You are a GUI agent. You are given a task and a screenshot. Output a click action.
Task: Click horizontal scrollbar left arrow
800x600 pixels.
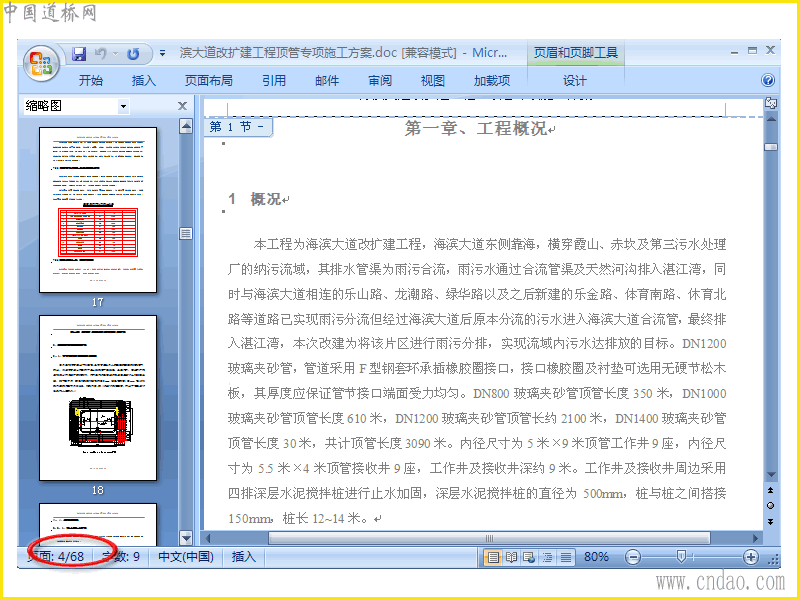(x=208, y=538)
